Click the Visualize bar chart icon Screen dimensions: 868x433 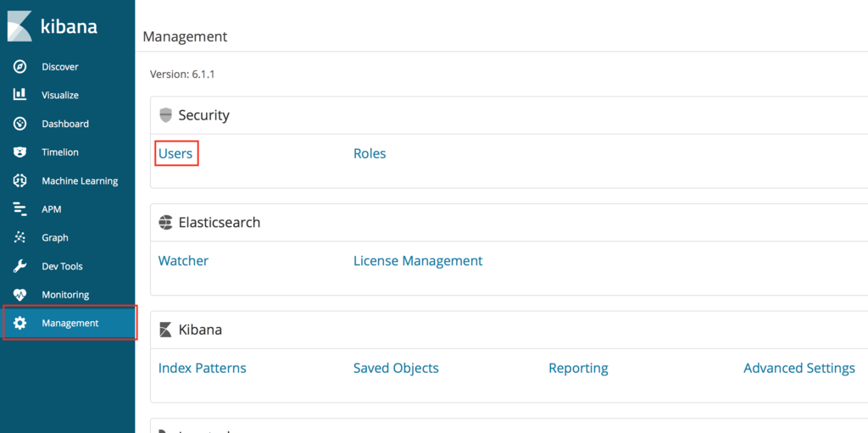tap(20, 95)
